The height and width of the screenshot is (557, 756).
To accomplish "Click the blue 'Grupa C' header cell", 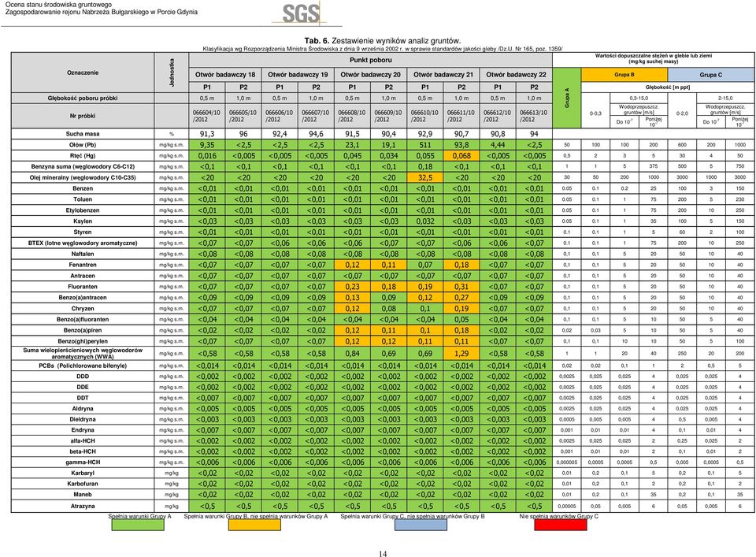I will coord(710,75).
